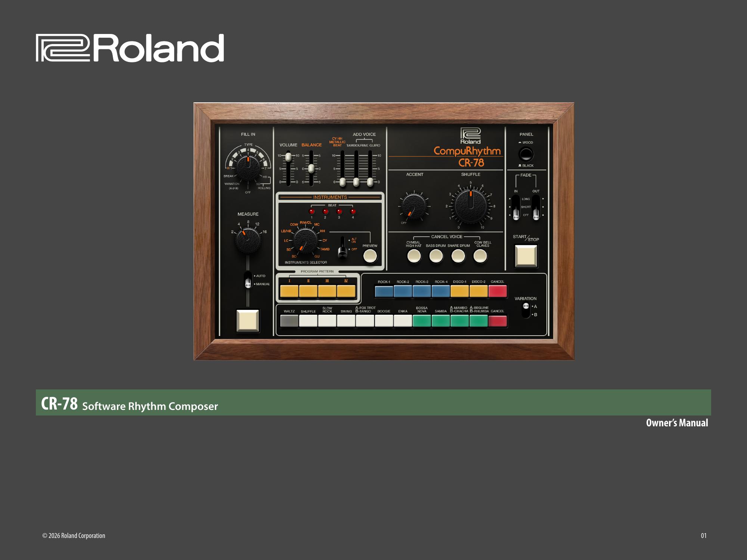Select the SWING rhythm button
Screen dimensions: 747x560
tap(346, 321)
